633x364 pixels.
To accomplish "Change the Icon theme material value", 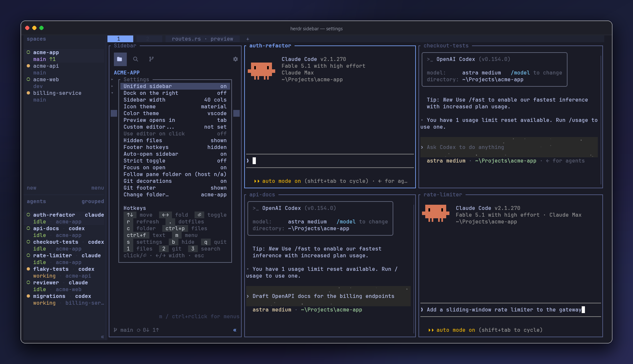I will (214, 106).
